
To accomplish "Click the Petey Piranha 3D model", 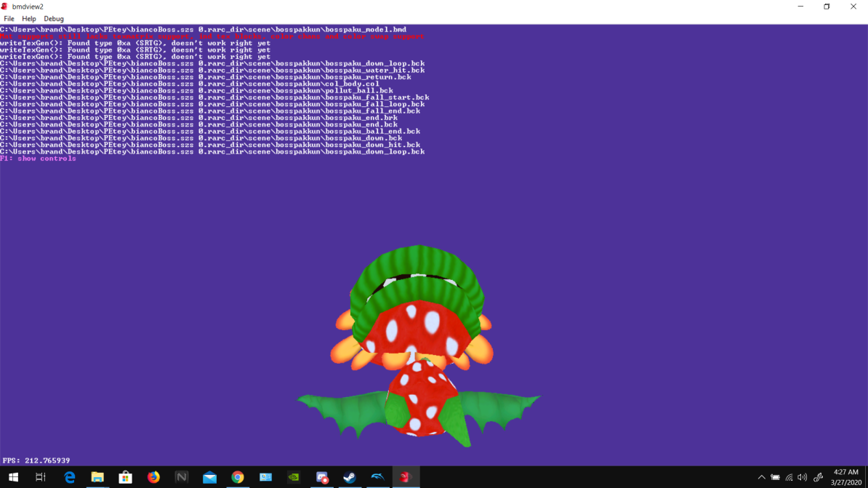I will [x=418, y=346].
